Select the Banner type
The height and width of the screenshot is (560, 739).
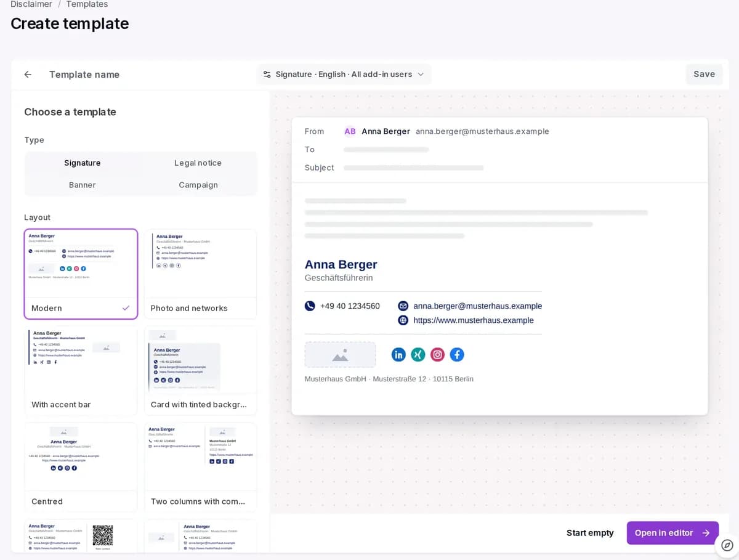click(x=83, y=185)
